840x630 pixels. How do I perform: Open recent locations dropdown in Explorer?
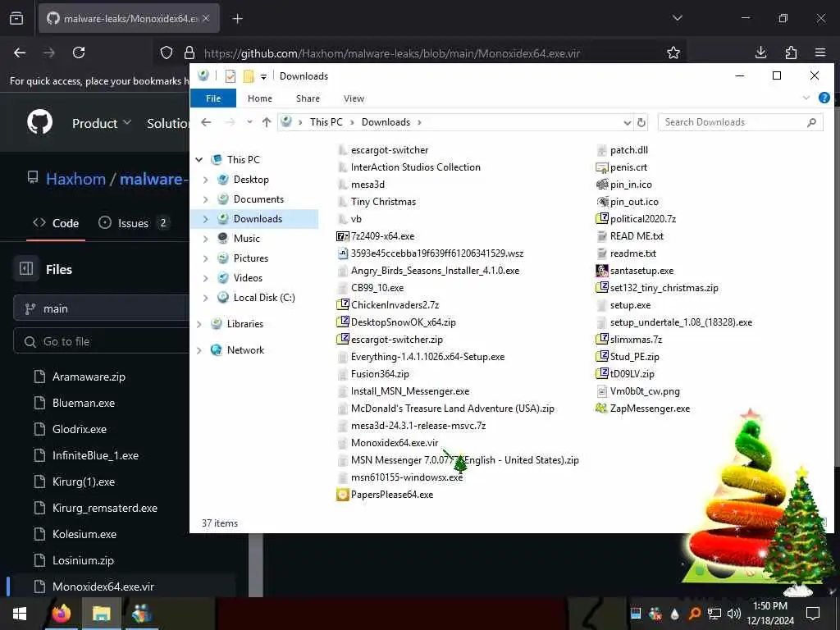[x=249, y=122]
